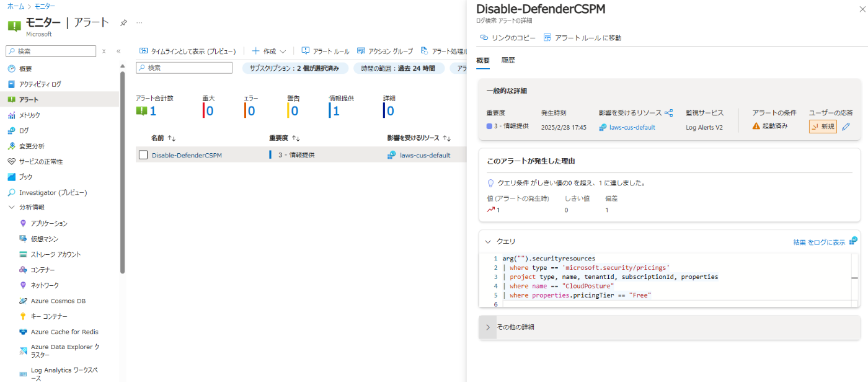868x382 pixels.
Task: Click the 変更分析 sidebar icon
Action: coord(11,146)
